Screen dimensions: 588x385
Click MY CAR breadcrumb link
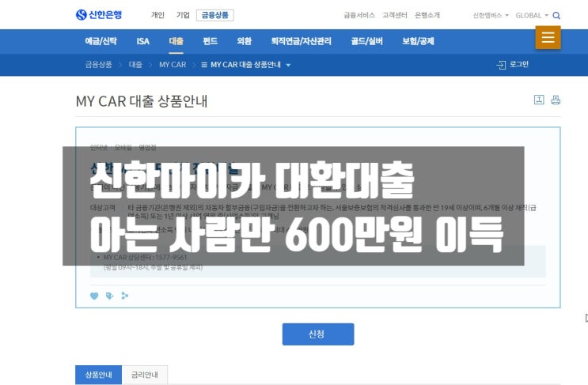coord(173,64)
